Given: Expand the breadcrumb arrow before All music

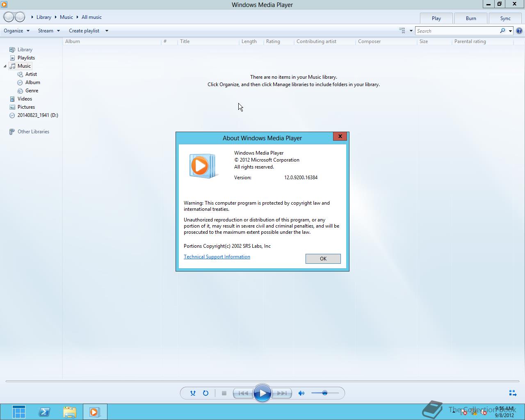Looking at the screenshot, I should pos(77,17).
